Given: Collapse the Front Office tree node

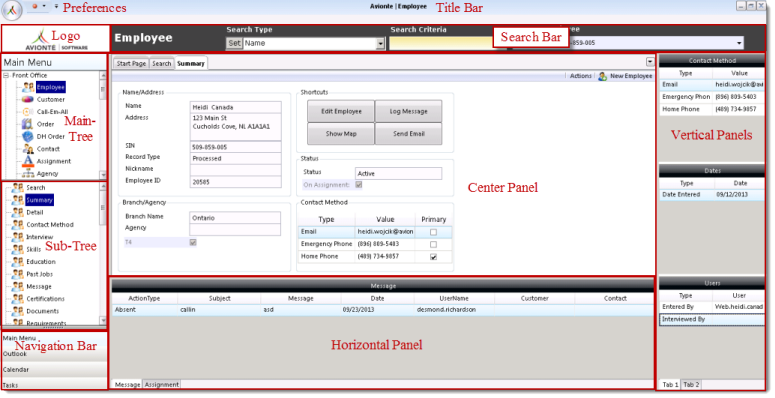Looking at the screenshot, I should (x=6, y=76).
